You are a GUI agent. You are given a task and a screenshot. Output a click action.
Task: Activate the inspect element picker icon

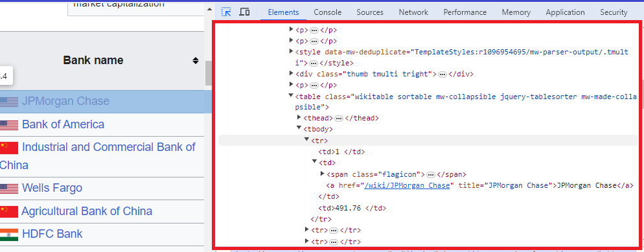pos(226,12)
